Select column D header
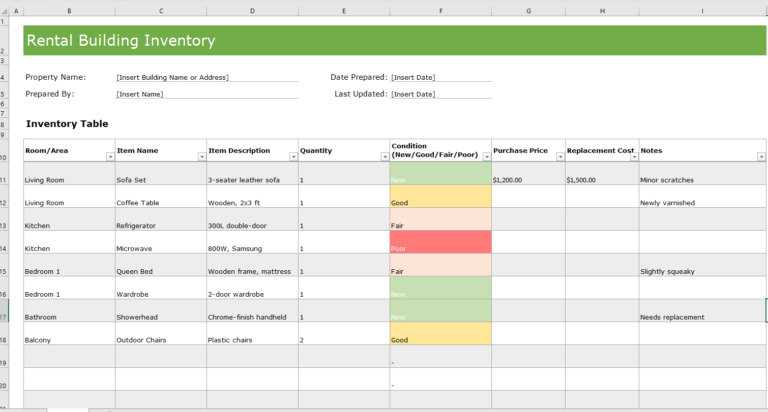This screenshot has width=768, height=412. click(252, 11)
